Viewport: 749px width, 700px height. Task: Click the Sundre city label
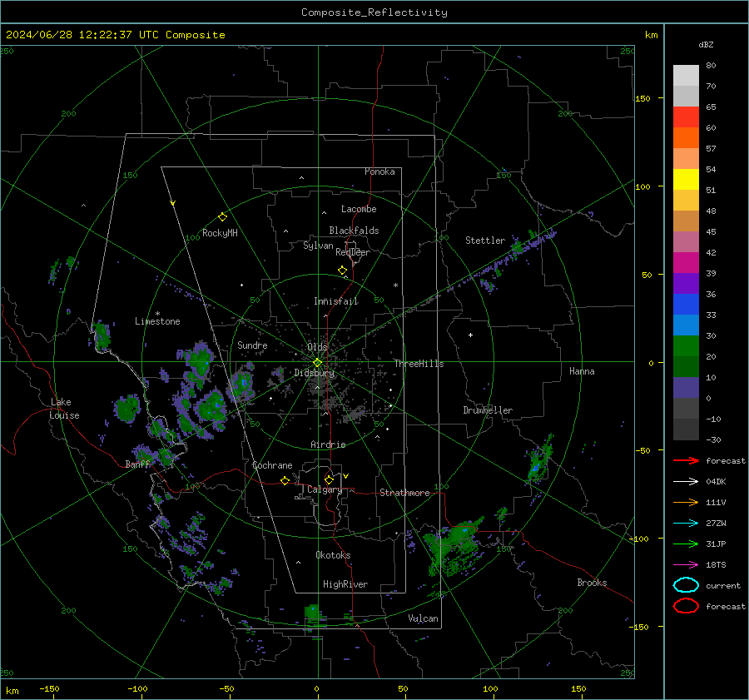tap(252, 345)
